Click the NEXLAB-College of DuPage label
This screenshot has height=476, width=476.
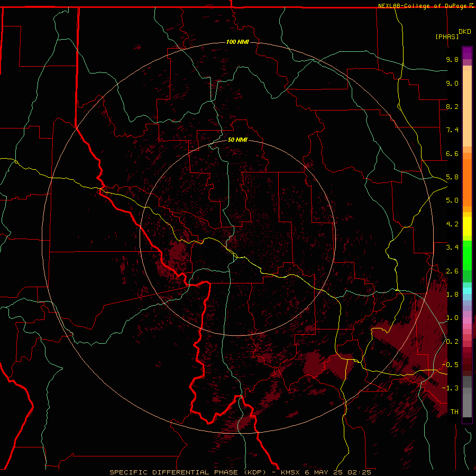tap(422, 6)
